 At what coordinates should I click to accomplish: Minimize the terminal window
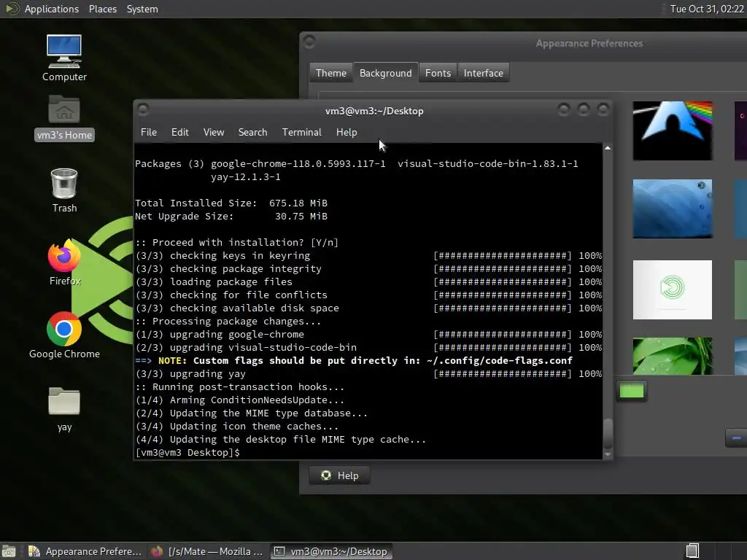tap(564, 110)
